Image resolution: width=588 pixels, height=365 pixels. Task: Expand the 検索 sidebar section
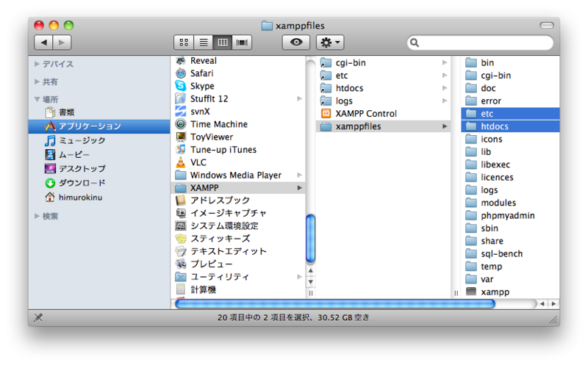(x=37, y=216)
